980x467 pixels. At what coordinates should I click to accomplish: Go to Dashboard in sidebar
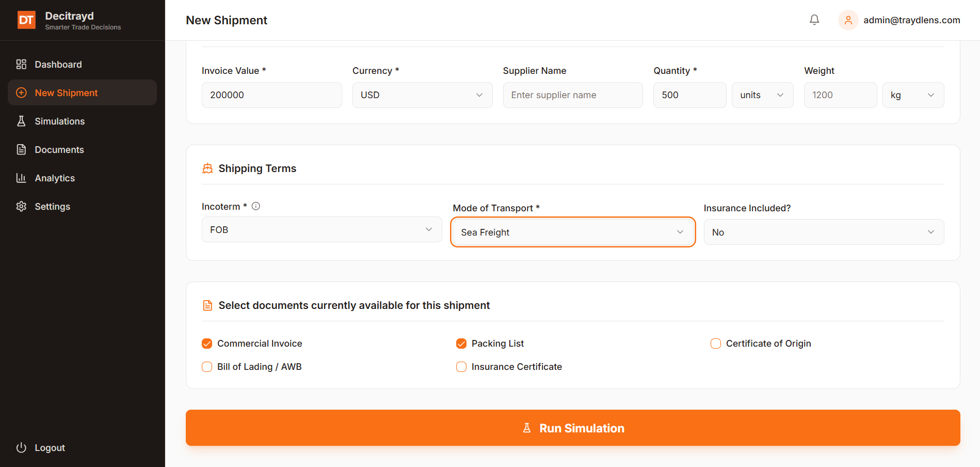(82, 64)
